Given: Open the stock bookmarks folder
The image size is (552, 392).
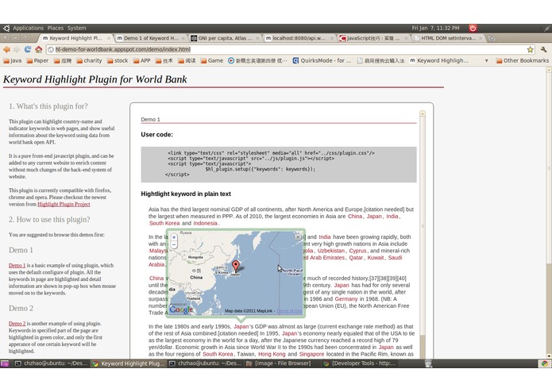Looking at the screenshot, I should (x=118, y=60).
